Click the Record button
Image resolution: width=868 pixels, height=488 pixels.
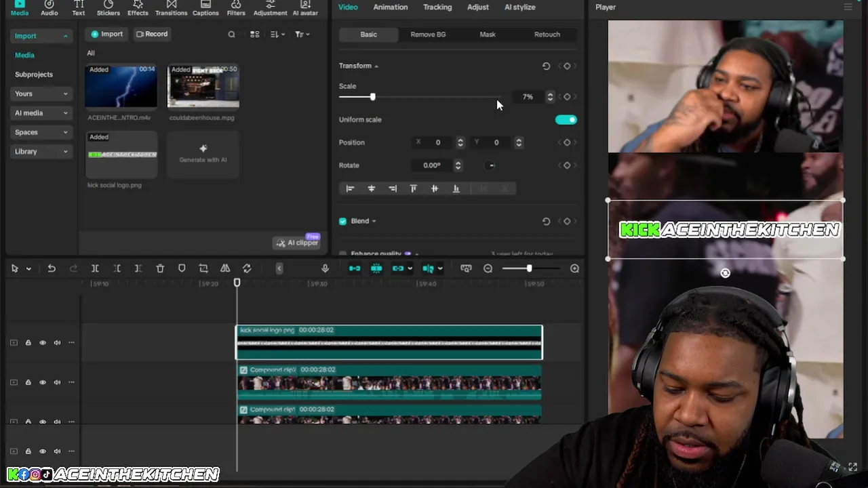coord(151,34)
